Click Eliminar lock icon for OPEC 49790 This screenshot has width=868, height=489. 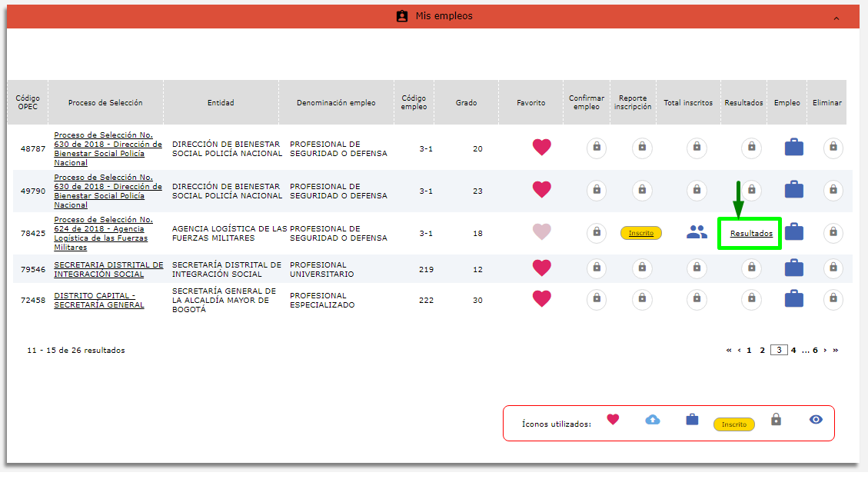coord(833,190)
